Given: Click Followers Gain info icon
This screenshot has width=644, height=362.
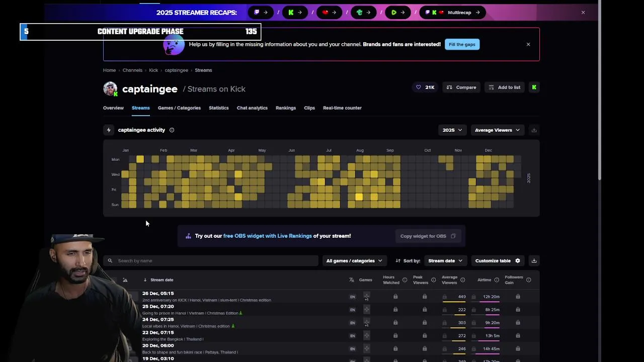Looking at the screenshot, I should point(528,280).
